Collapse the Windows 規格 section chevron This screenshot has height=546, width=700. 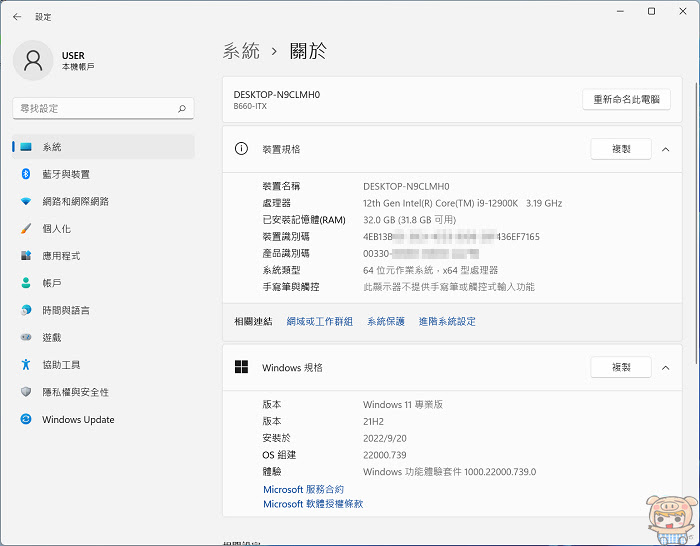(x=665, y=368)
